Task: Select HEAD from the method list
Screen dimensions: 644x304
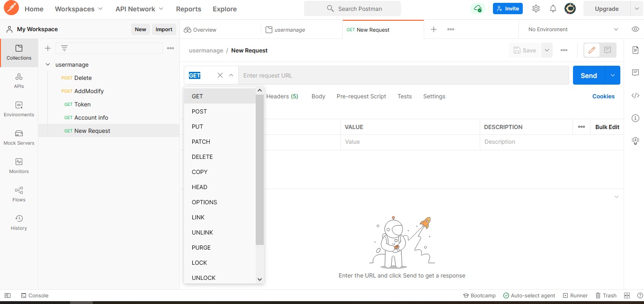Action: coord(220,187)
